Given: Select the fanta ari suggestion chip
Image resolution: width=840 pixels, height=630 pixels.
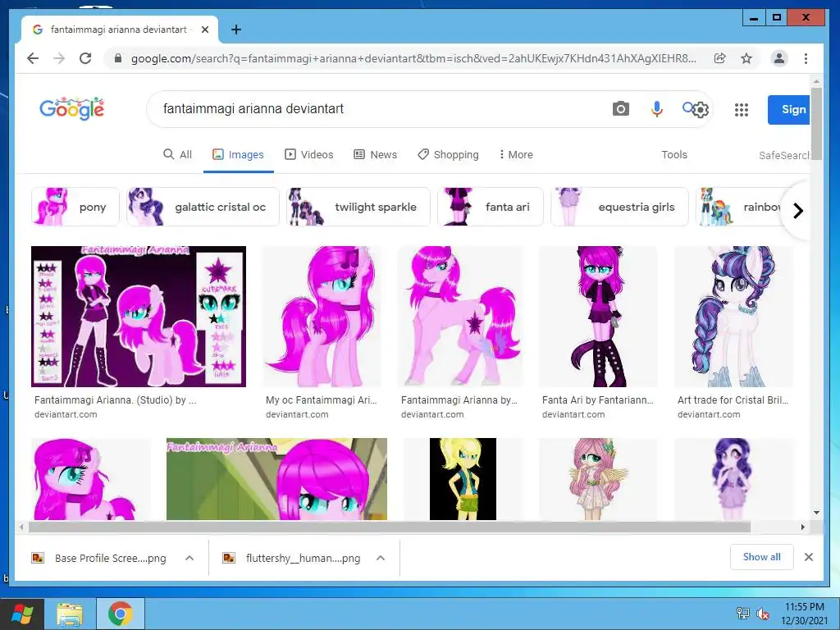Looking at the screenshot, I should point(491,207).
